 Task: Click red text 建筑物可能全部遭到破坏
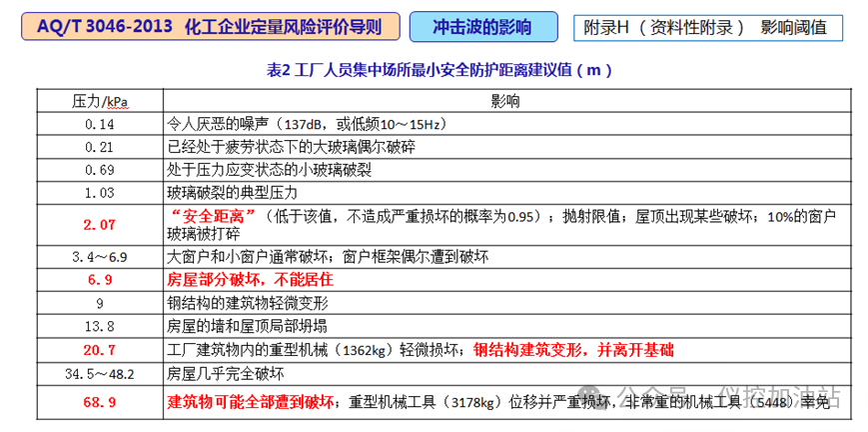251,402
